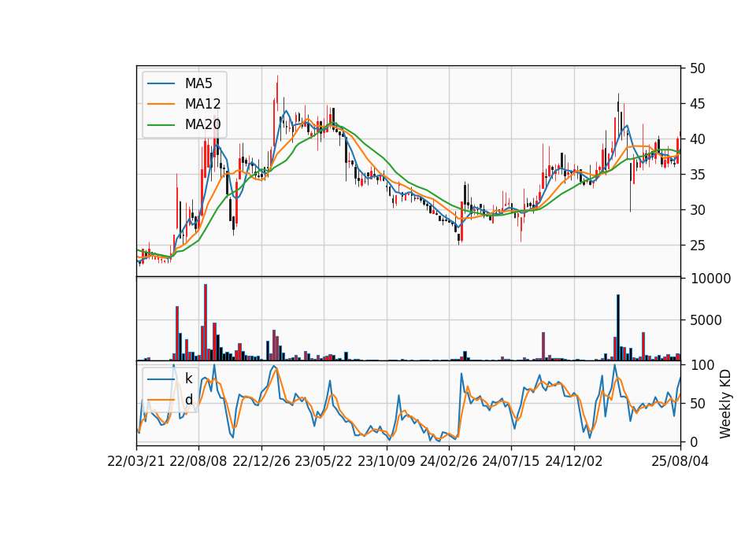Screen dimensions: 756x543
Task: Click the 22/12/26 date tick label
Action: click(261, 461)
